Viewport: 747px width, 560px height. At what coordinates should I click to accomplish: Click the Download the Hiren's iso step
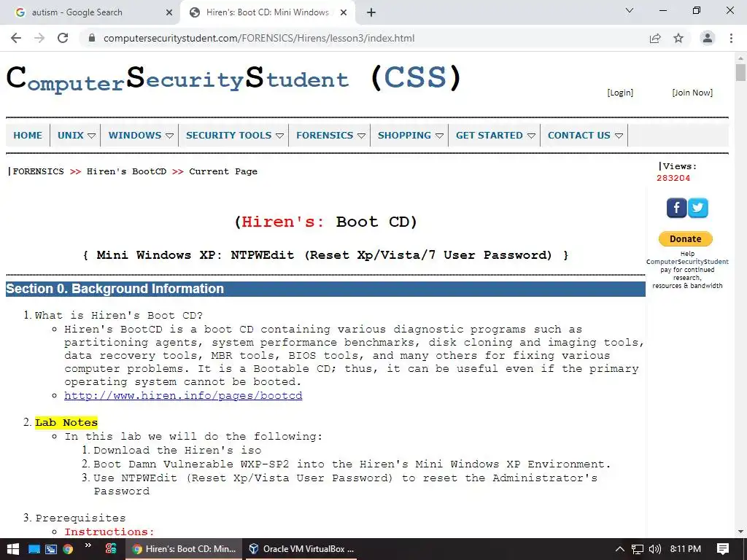click(x=177, y=450)
